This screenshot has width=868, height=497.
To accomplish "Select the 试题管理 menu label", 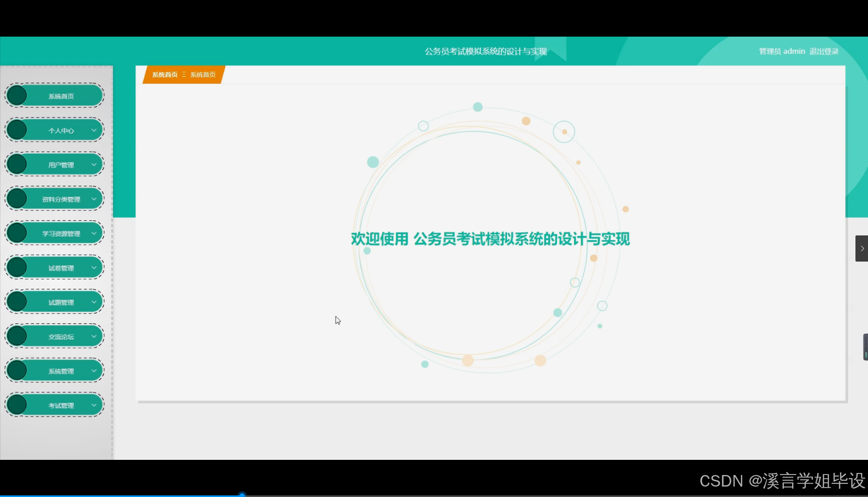I will click(61, 302).
